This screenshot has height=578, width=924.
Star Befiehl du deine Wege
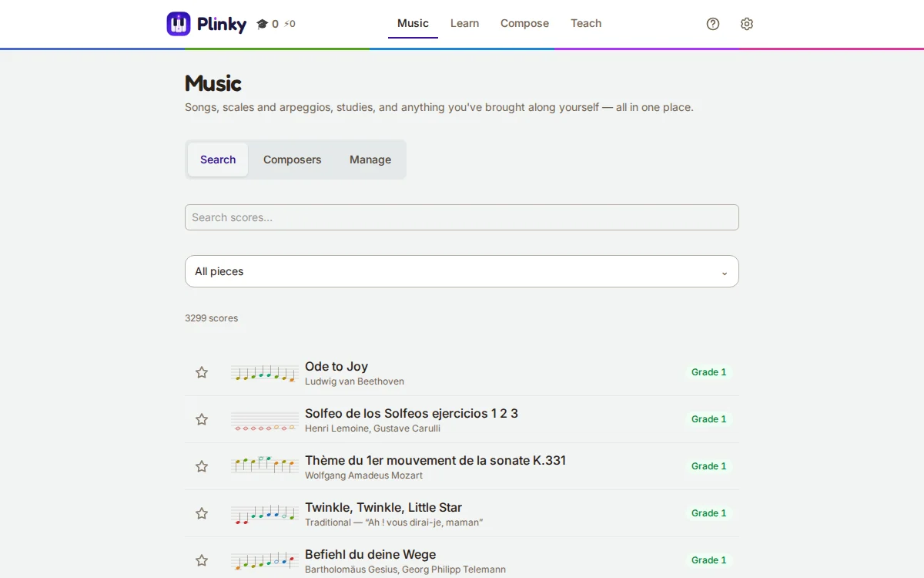tap(202, 560)
